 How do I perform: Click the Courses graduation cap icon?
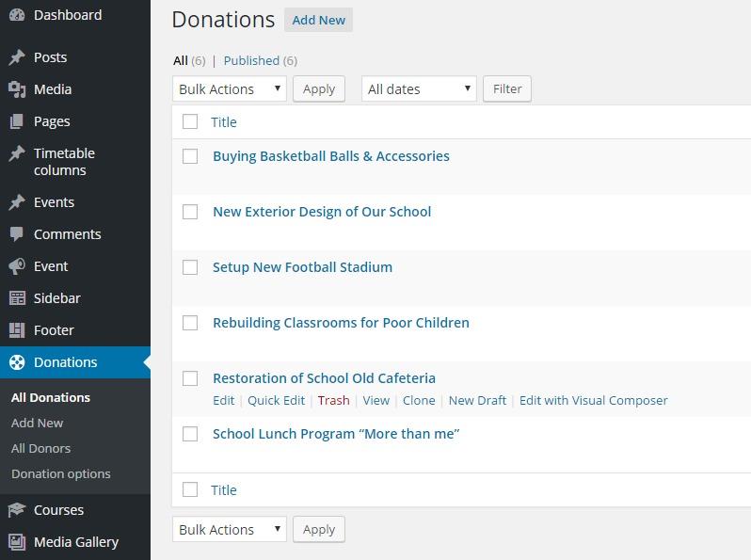click(17, 510)
